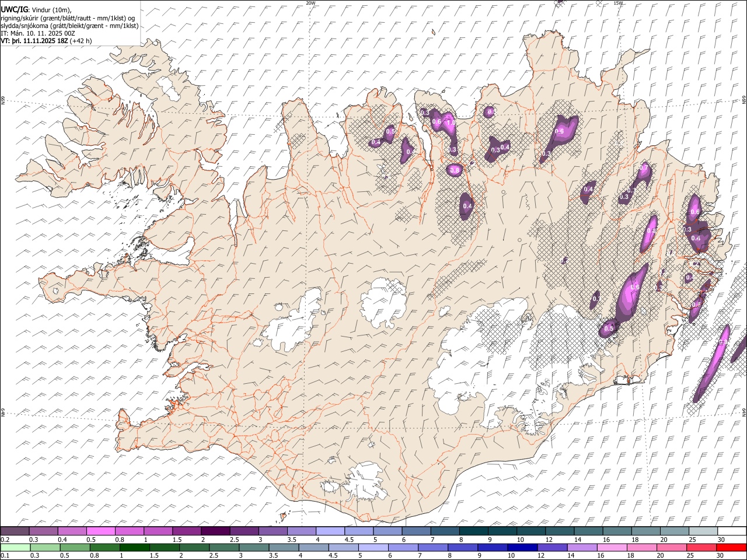Click lower legend swatch between 20 and 25
Screen dimensions: 747x560
coord(671,547)
